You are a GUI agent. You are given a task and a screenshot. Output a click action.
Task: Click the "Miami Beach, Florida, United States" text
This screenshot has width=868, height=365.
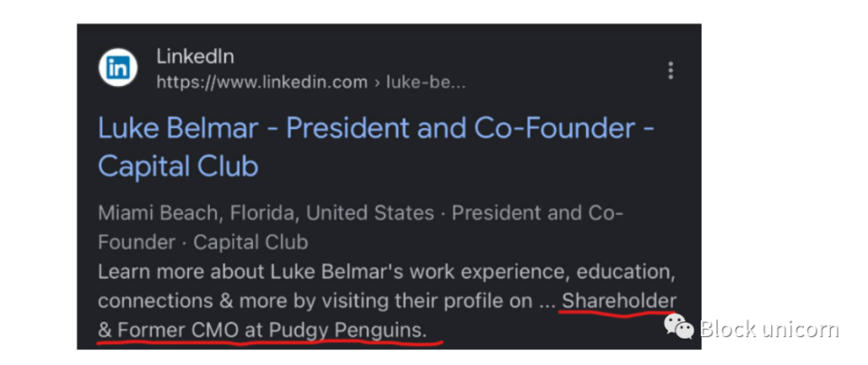(x=266, y=214)
